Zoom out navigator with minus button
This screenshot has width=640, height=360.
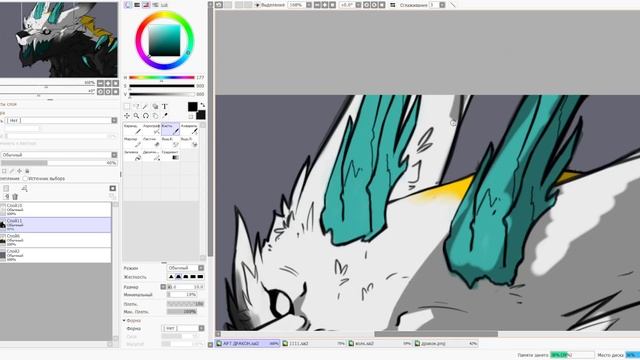100,83
